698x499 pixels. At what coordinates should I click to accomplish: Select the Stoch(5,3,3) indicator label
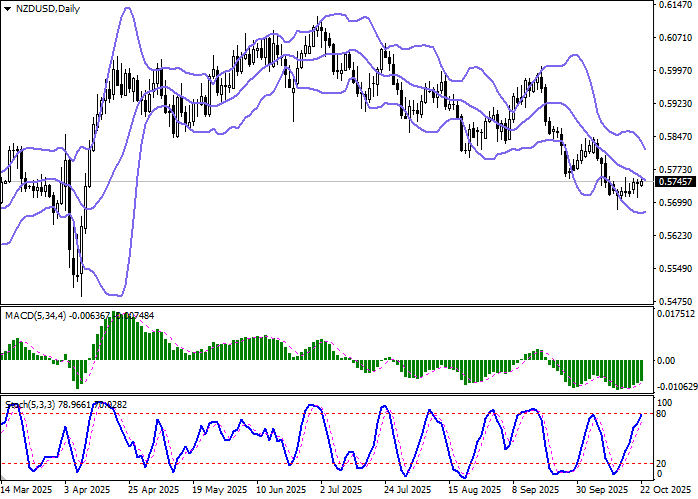coord(30,405)
